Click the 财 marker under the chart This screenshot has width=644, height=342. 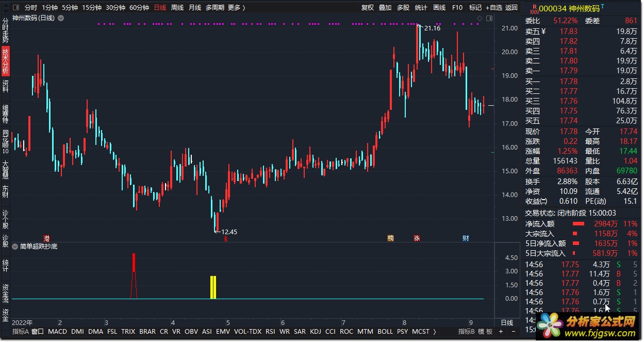tap(466, 238)
